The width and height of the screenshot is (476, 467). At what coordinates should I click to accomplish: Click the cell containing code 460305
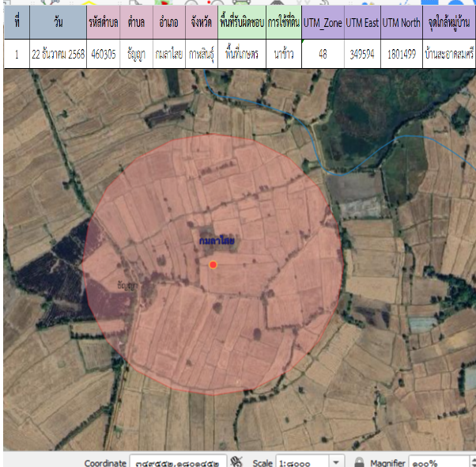point(104,55)
